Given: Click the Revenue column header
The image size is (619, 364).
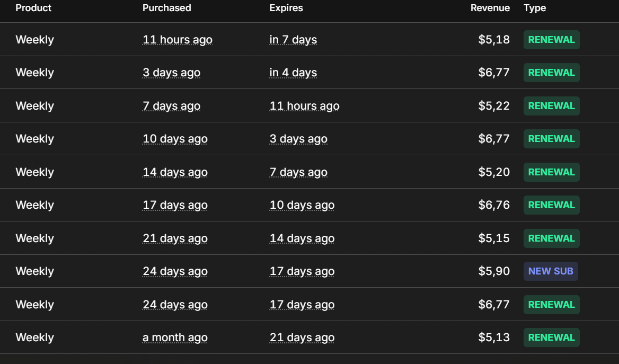Looking at the screenshot, I should point(490,8).
